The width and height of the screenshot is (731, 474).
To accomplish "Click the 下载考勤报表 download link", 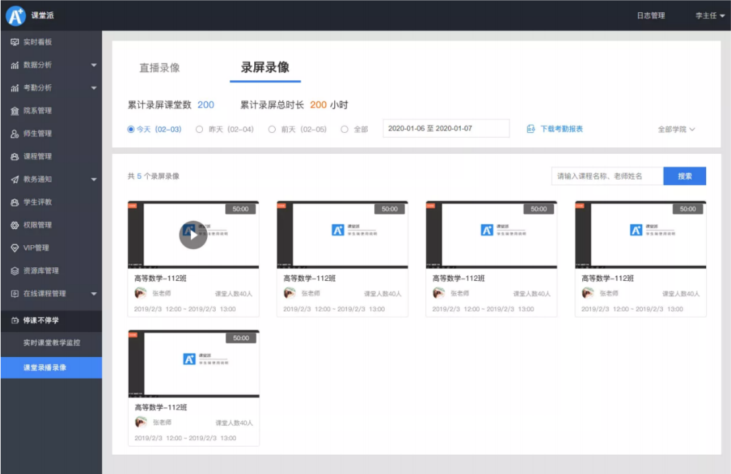I will [555, 129].
